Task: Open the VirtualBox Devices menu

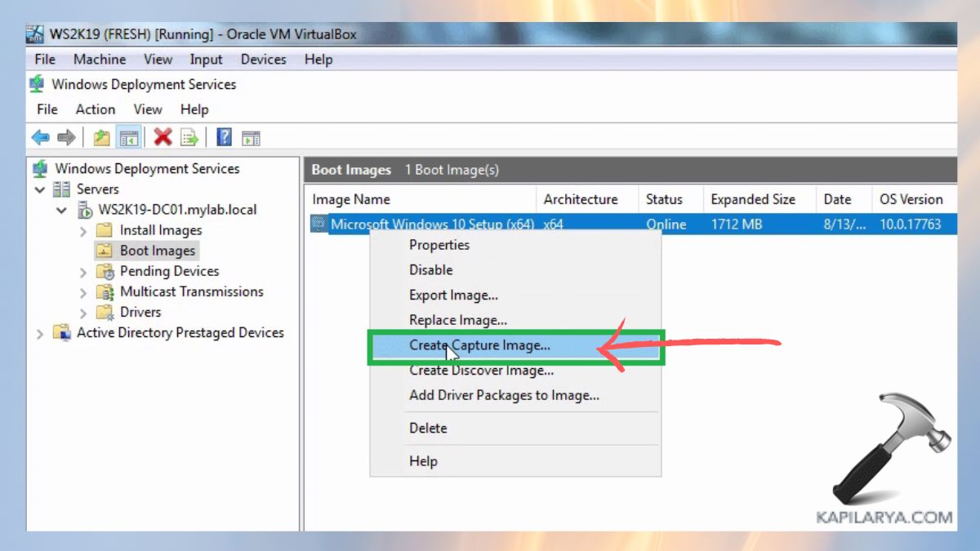Action: click(x=263, y=59)
